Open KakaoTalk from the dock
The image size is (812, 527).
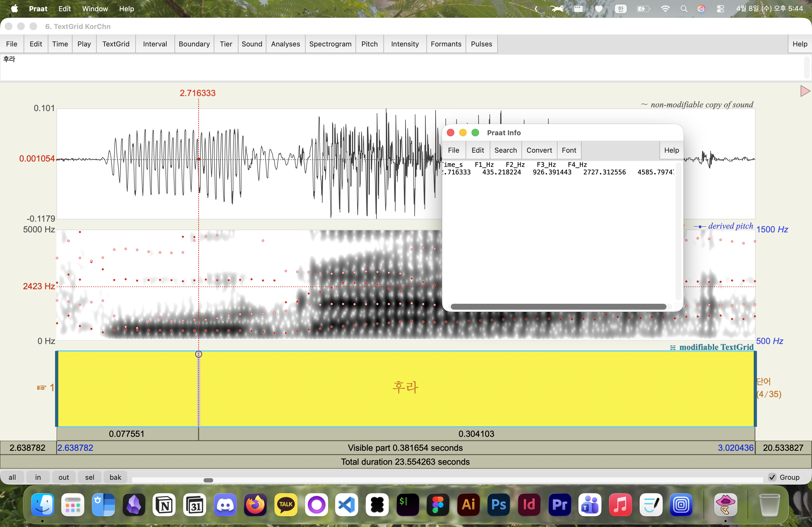click(x=286, y=504)
